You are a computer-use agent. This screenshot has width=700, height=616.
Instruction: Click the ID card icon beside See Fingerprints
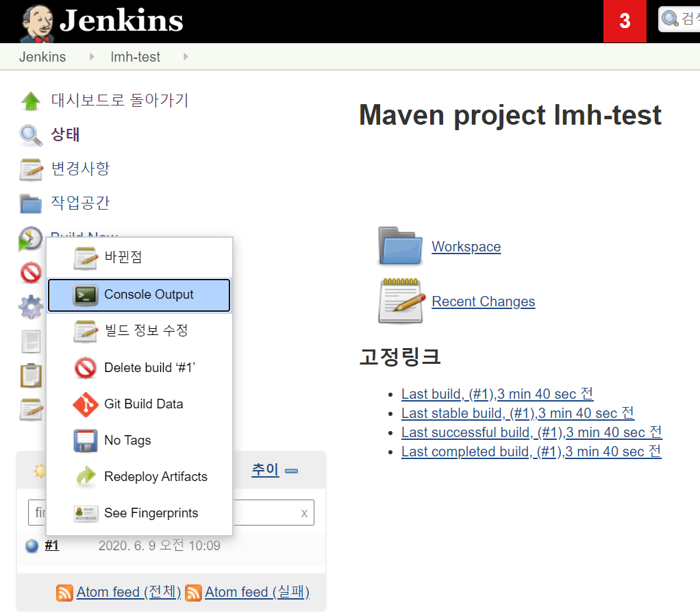point(86,514)
